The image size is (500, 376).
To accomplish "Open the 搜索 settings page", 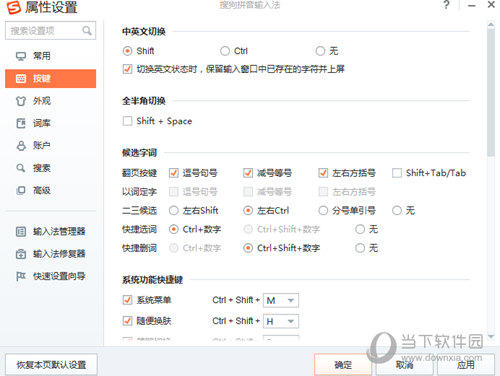I will point(51,168).
